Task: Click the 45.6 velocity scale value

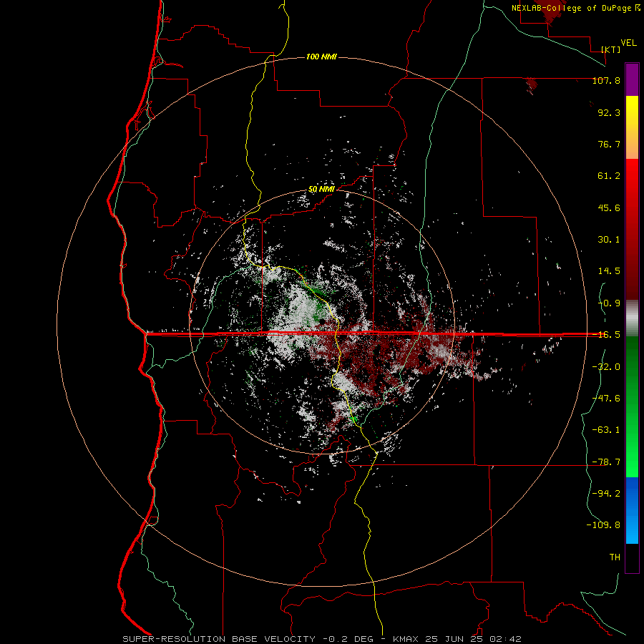Action: pyautogui.click(x=609, y=208)
